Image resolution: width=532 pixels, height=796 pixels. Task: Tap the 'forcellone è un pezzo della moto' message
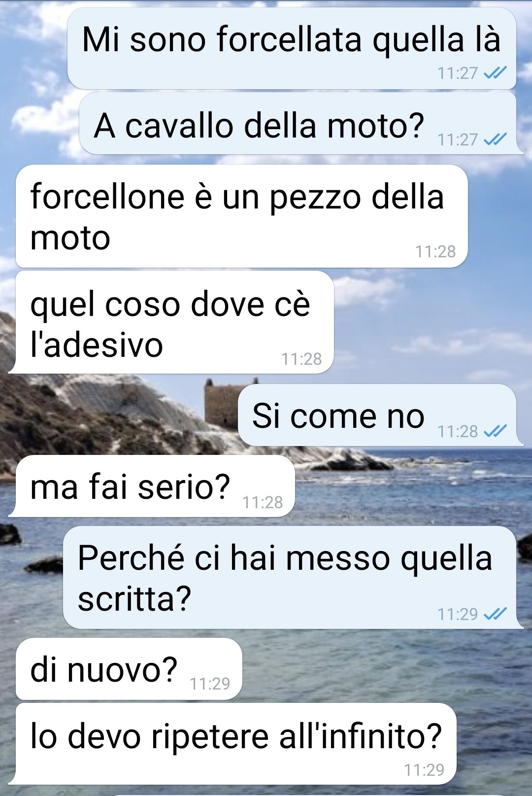click(x=241, y=216)
